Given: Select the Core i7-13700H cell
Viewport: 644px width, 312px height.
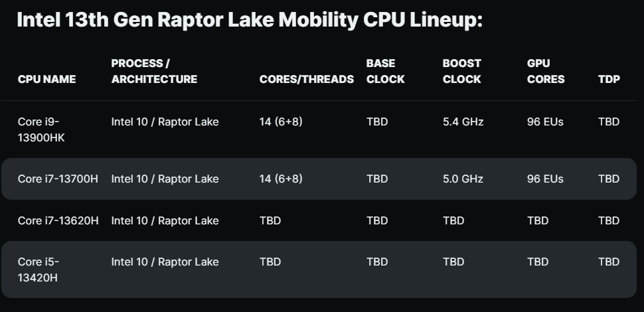Looking at the screenshot, I should coord(58,179).
